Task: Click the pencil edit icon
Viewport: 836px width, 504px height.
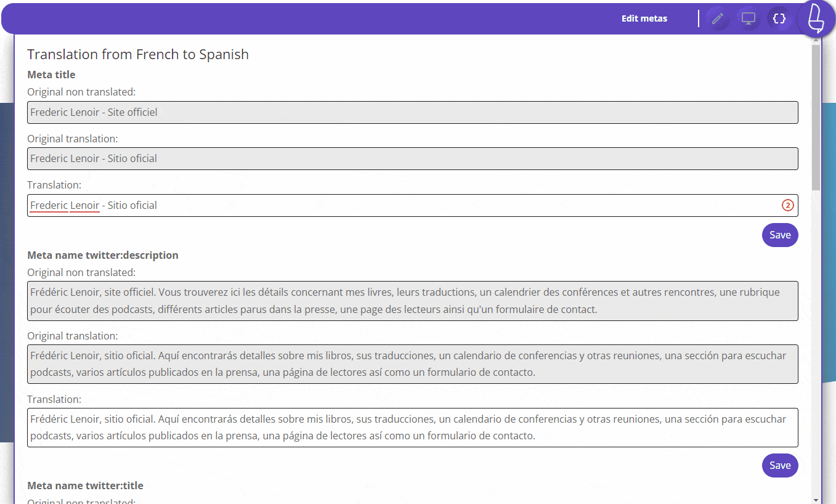Action: [717, 18]
